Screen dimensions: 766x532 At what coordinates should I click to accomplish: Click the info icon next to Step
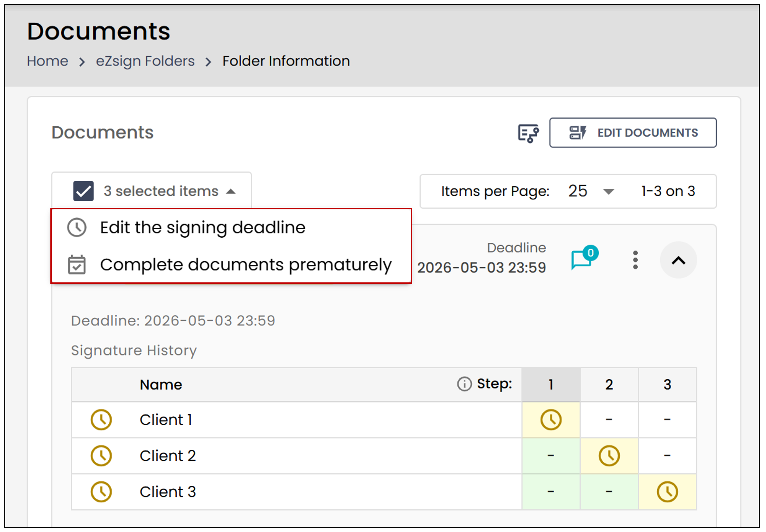tap(464, 384)
